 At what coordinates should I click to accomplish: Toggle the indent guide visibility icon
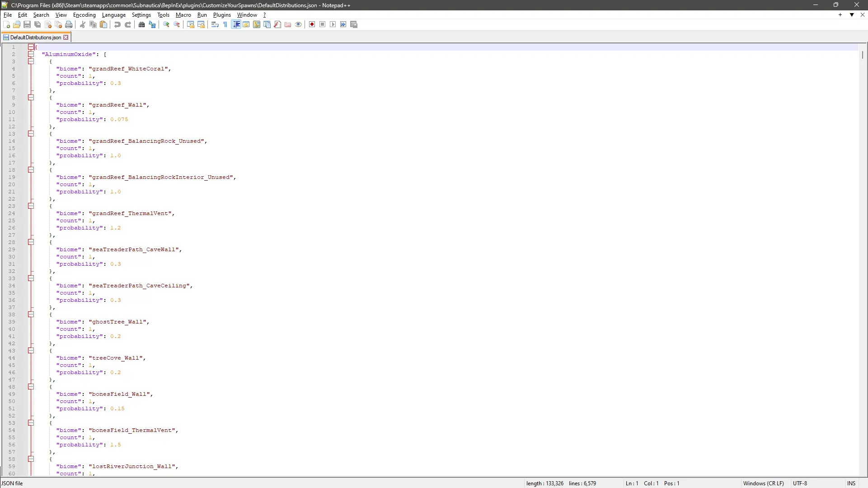236,24
